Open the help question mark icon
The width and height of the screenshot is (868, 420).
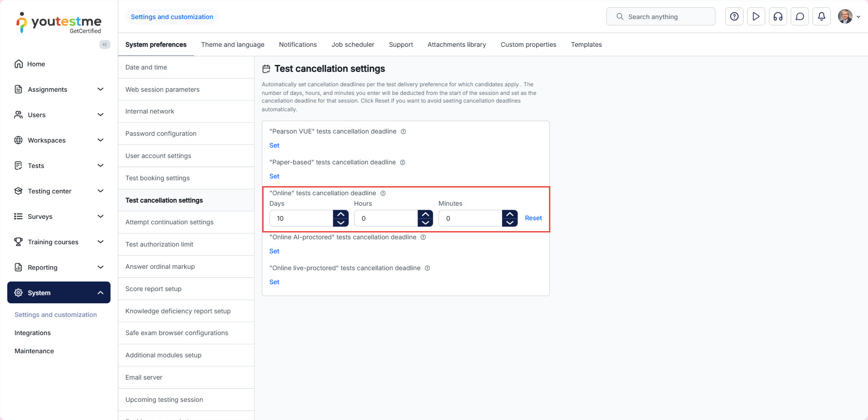tap(734, 17)
